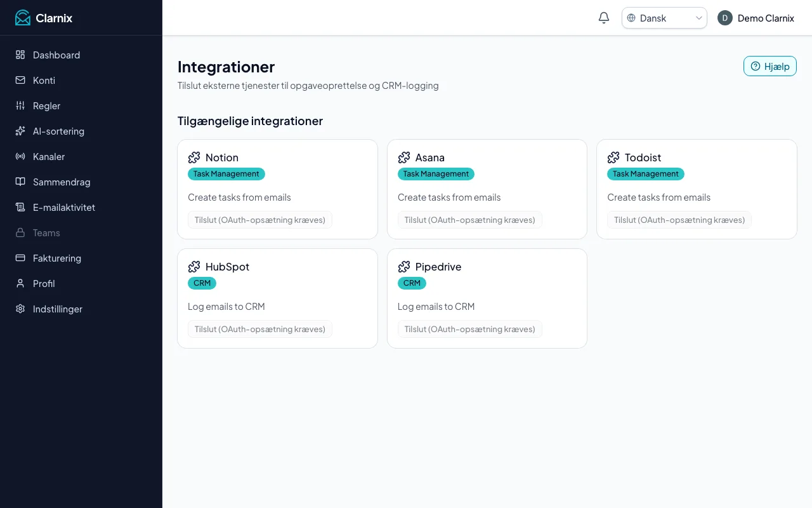
Task: Click the Pipedrive card title
Action: coord(438,267)
